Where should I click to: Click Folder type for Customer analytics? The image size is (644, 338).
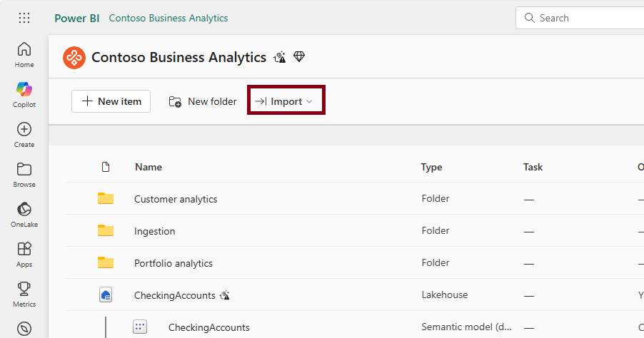[436, 198]
